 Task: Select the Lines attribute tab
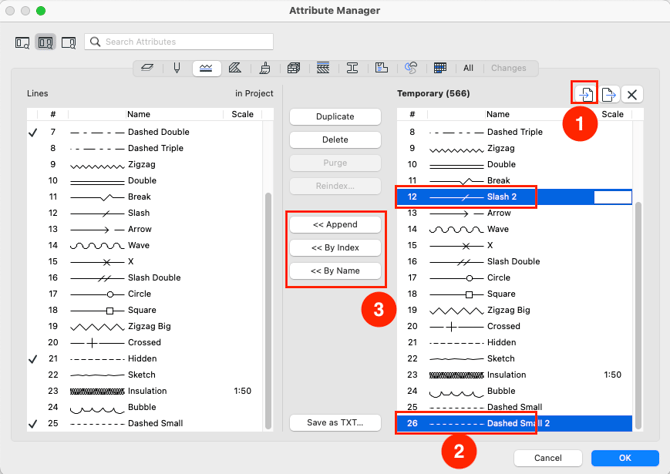(x=206, y=68)
